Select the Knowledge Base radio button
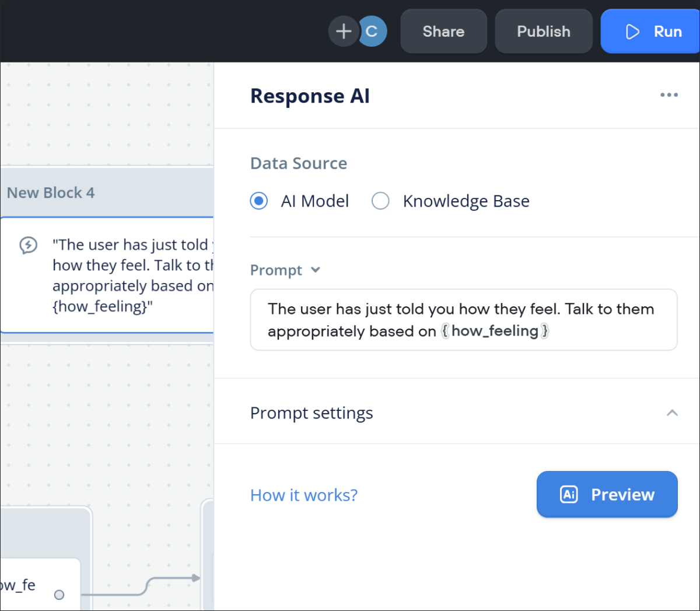Image resolution: width=700 pixels, height=611 pixels. [x=380, y=201]
